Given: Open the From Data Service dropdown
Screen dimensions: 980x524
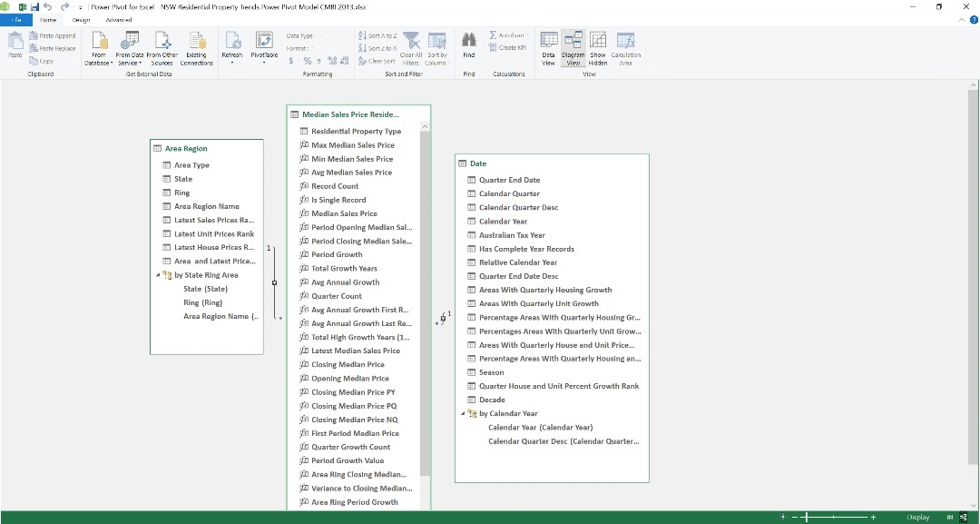Looking at the screenshot, I should tap(130, 48).
